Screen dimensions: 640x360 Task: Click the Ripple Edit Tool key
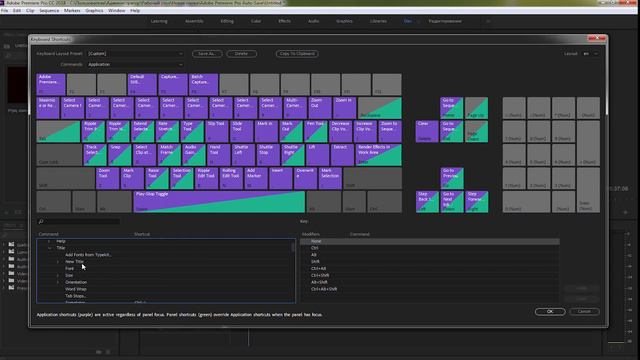207,178
